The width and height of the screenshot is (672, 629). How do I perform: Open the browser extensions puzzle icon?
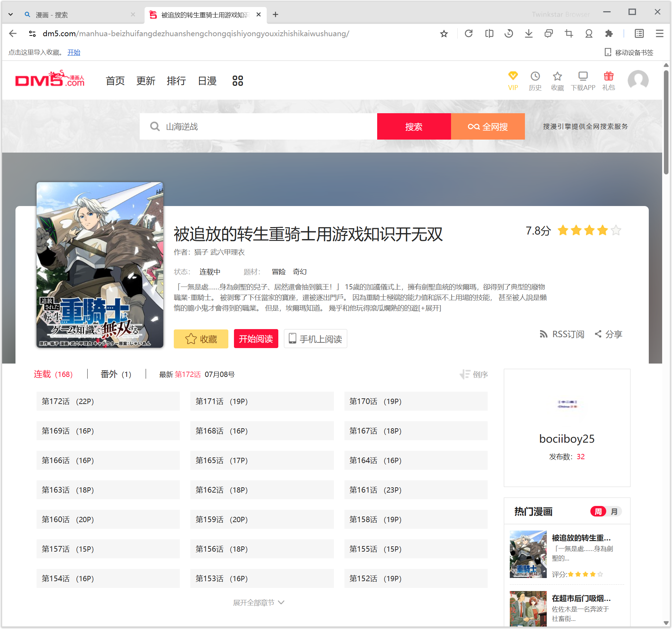point(609,33)
